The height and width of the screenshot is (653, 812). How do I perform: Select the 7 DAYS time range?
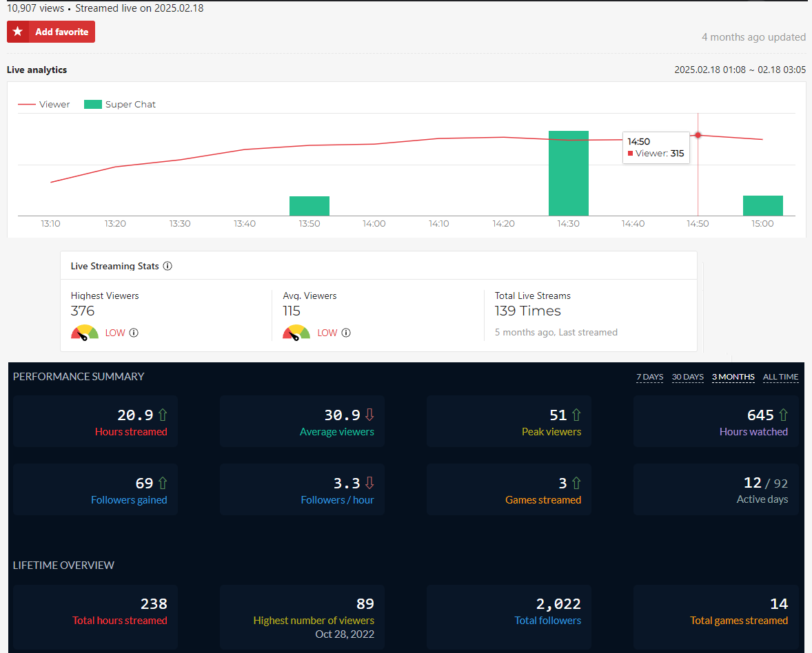coord(649,377)
